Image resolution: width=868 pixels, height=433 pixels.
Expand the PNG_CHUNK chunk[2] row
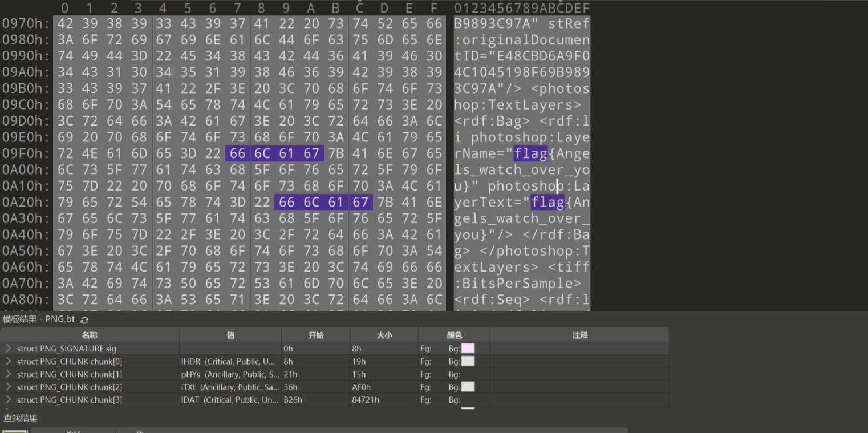[x=9, y=387]
